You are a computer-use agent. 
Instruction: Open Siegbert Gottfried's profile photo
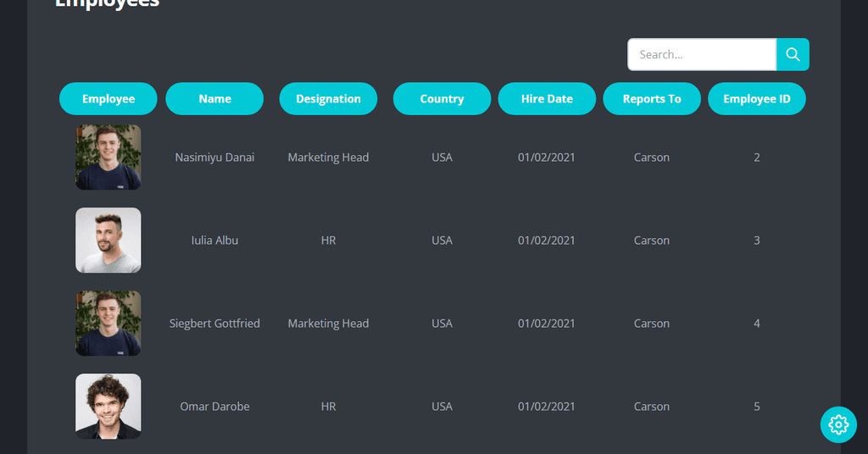pyautogui.click(x=108, y=323)
